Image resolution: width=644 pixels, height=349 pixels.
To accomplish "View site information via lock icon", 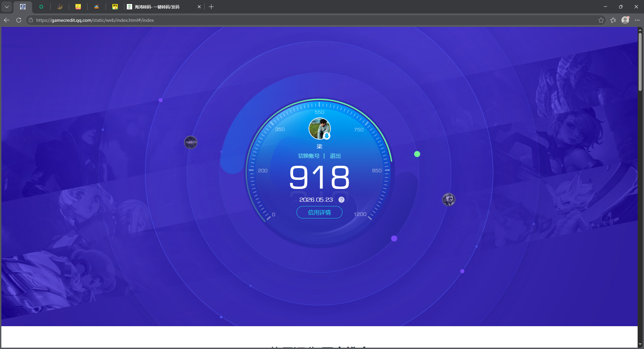I will tap(31, 20).
